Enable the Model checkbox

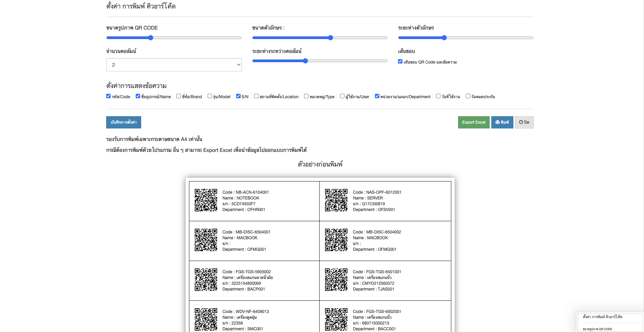[210, 96]
